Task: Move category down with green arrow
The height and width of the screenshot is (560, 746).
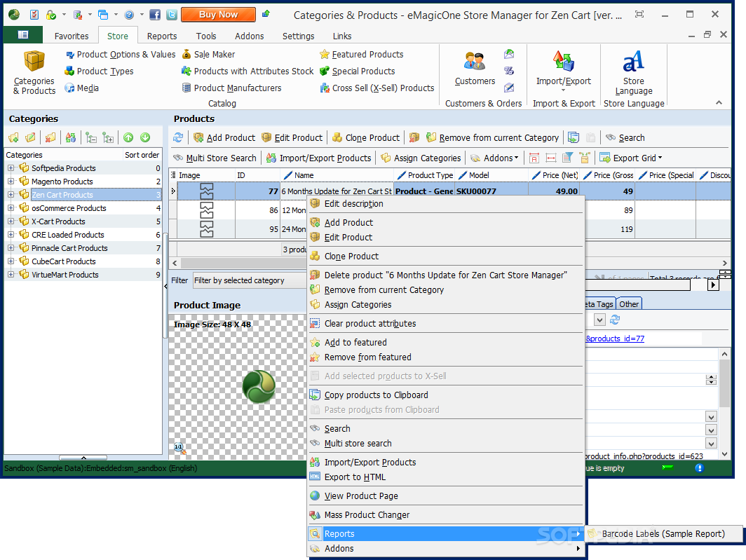Action: [145, 137]
